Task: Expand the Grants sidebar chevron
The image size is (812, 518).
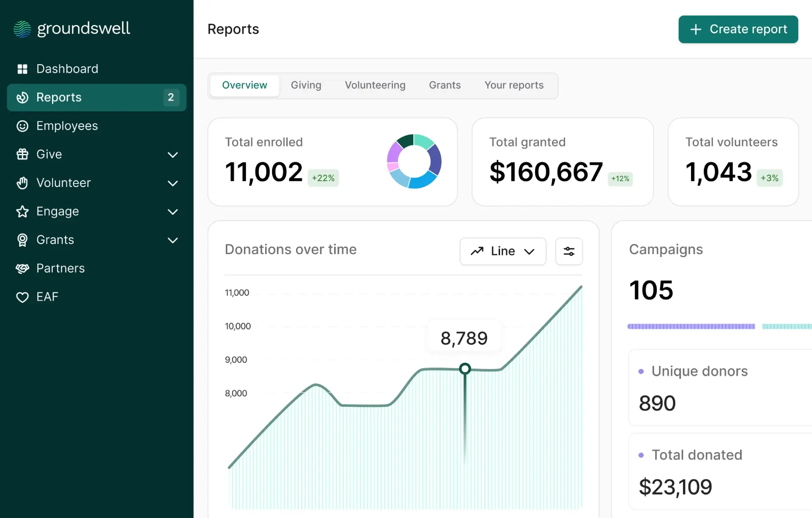Action: coord(173,240)
